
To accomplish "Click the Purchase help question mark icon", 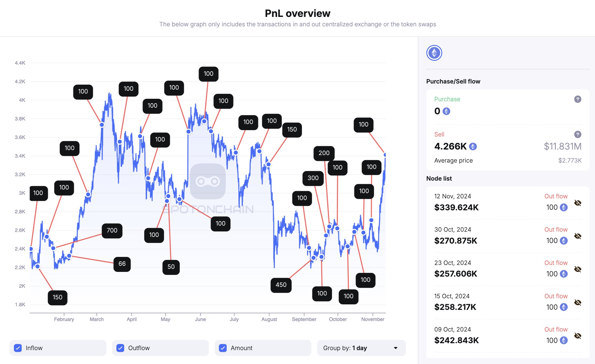I will coord(577,99).
